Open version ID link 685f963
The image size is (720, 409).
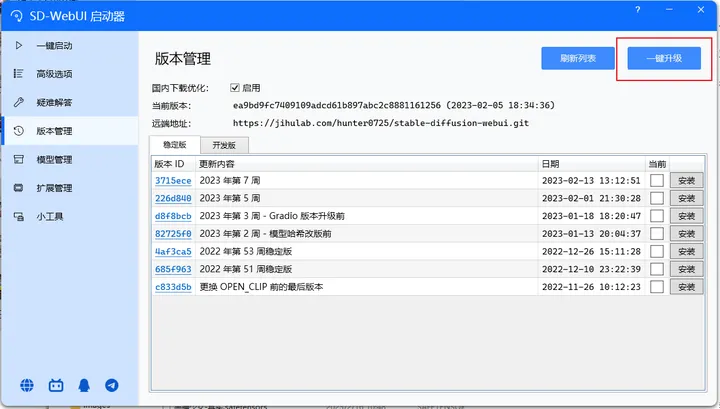coord(173,269)
